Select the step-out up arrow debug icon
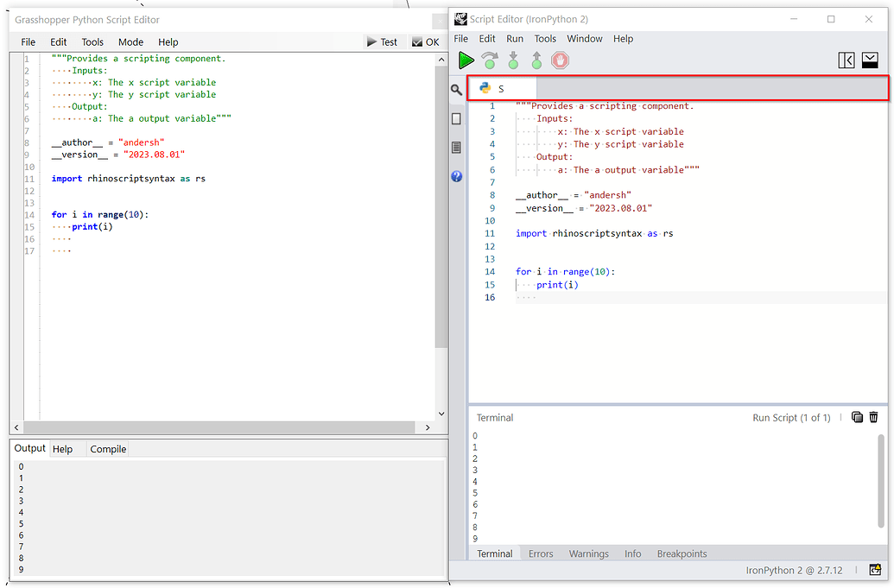The height and width of the screenshot is (588, 894). (x=536, y=60)
